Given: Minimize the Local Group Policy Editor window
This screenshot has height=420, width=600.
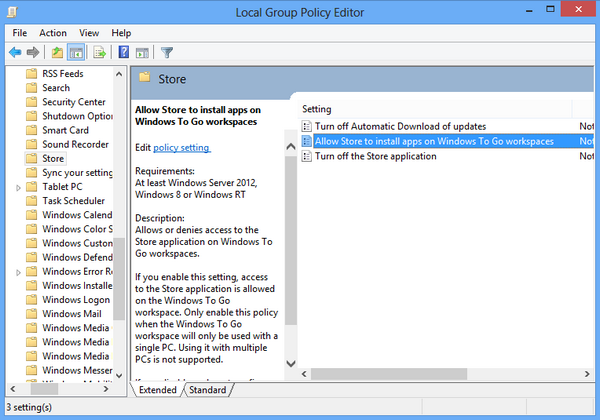Looking at the screenshot, I should tap(529, 11).
